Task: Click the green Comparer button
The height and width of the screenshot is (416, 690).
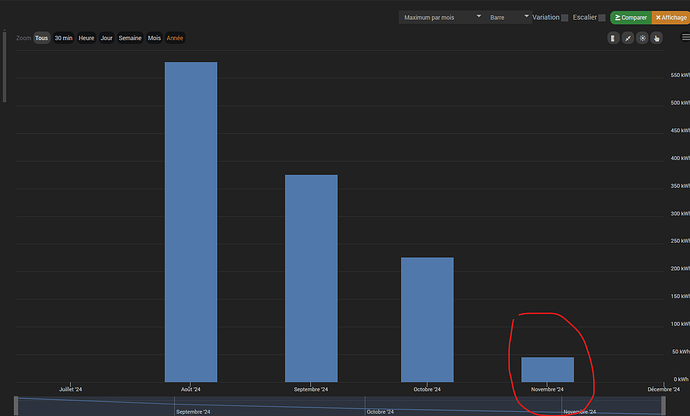Action: click(x=631, y=18)
